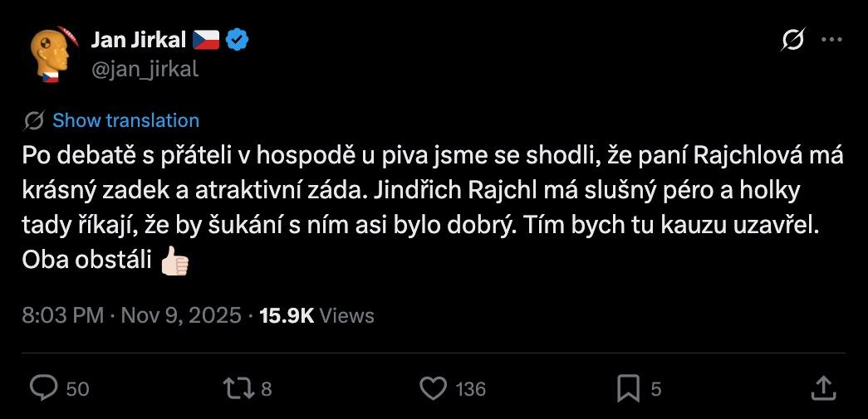Viewport: 868px width, 419px height.
Task: Click the reply count of 50
Action: (77, 388)
